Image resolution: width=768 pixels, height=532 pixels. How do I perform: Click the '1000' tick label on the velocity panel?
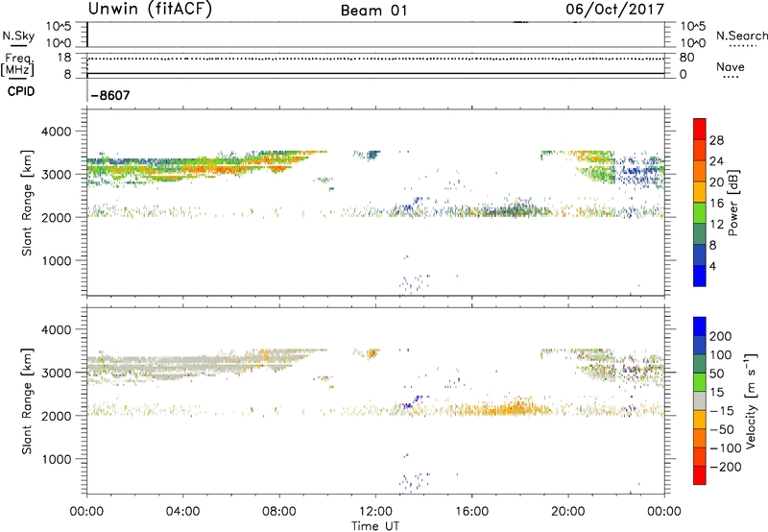point(57,459)
